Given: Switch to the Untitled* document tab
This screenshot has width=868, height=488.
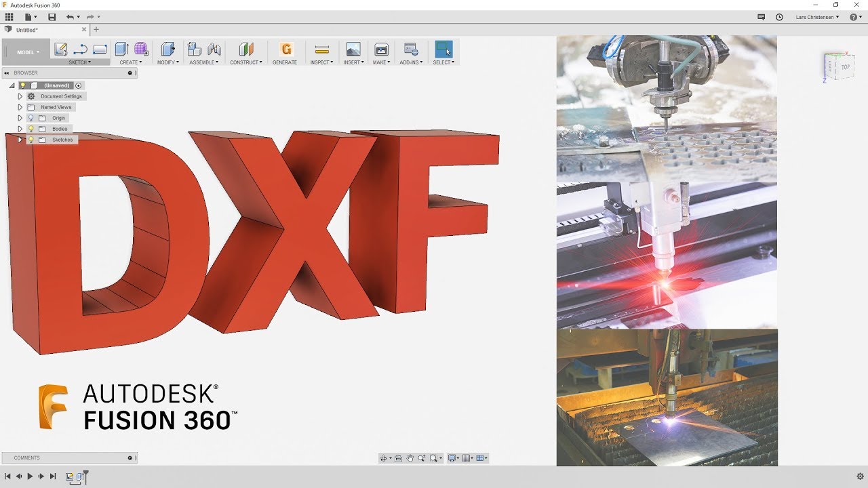Looking at the screenshot, I should (x=45, y=30).
